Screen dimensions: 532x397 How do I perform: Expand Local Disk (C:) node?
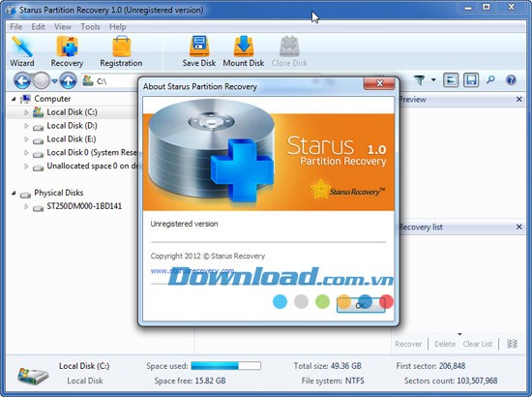pyautogui.click(x=26, y=112)
